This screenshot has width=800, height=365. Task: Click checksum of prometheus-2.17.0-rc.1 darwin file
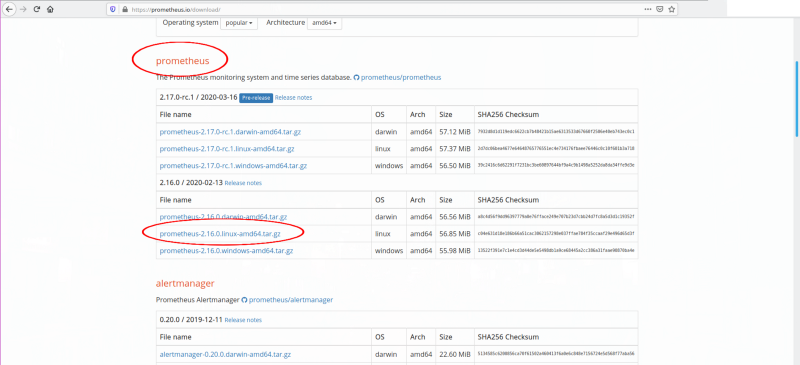[x=556, y=132]
